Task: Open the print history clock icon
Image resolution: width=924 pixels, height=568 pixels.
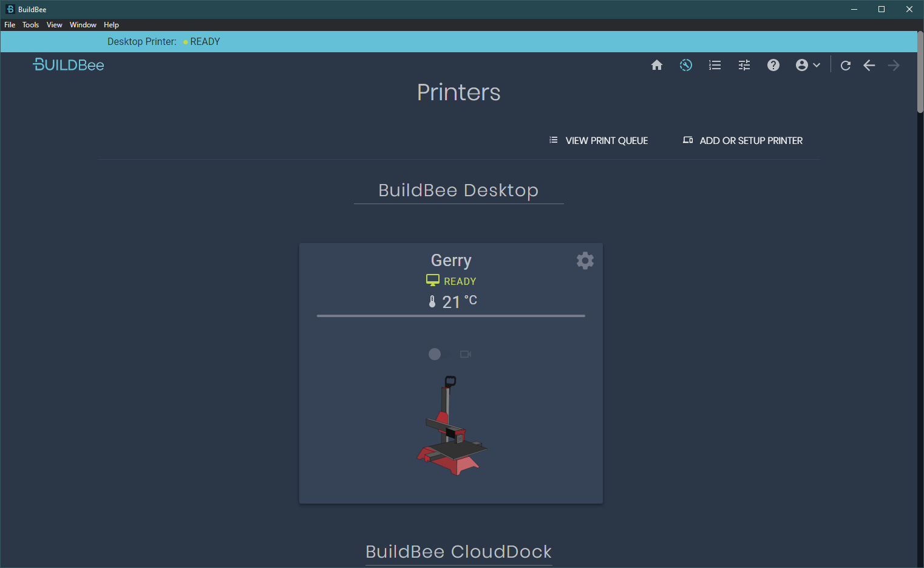Action: click(686, 65)
